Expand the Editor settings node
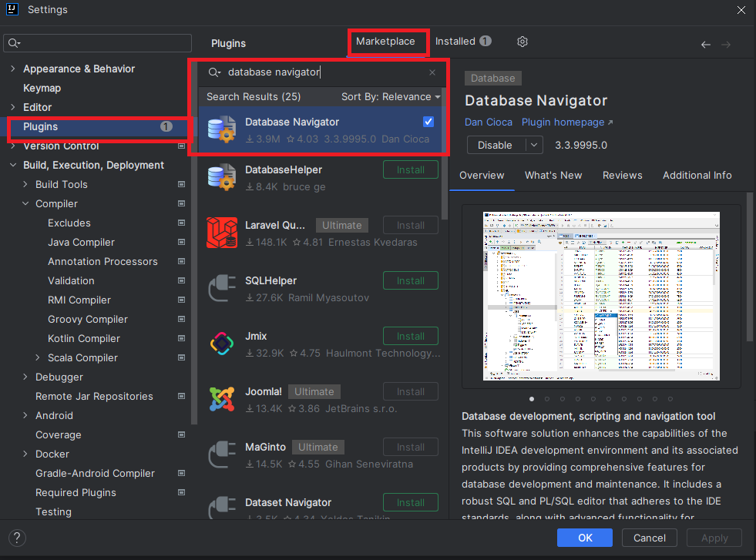This screenshot has width=756, height=560. tap(13, 107)
